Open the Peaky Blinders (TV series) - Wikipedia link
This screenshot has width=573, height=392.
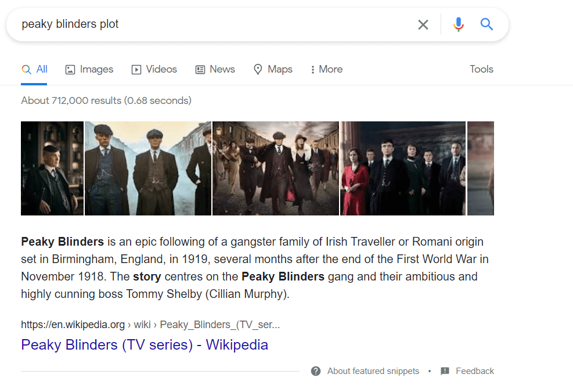pyautogui.click(x=145, y=345)
